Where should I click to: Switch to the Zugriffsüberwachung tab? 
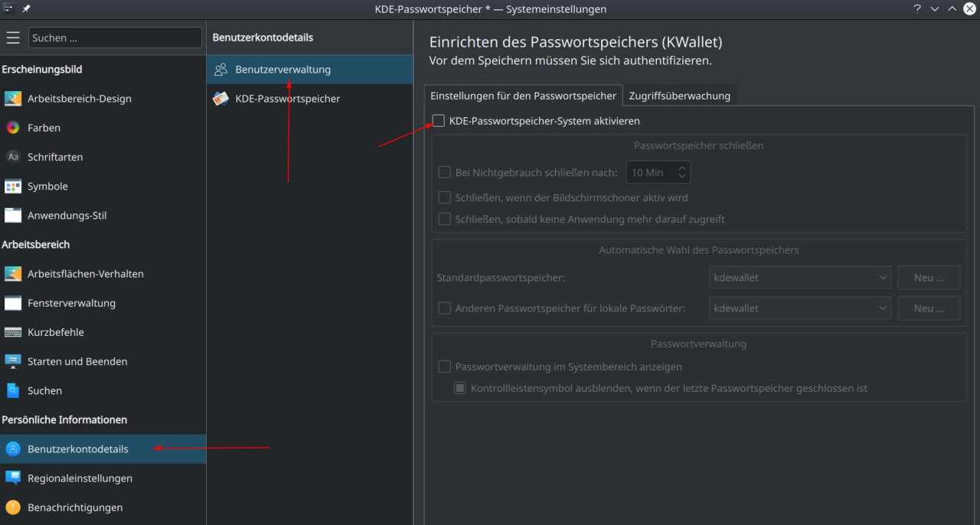pos(680,96)
